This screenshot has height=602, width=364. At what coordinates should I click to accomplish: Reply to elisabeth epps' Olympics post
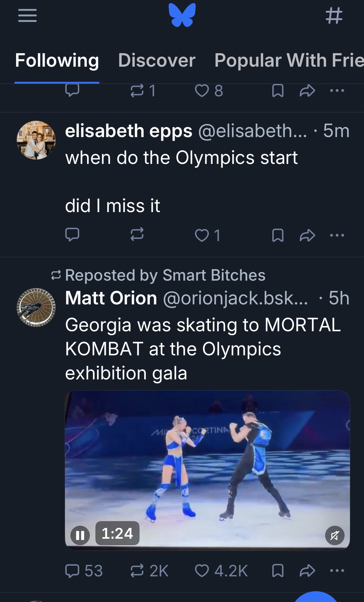point(72,235)
